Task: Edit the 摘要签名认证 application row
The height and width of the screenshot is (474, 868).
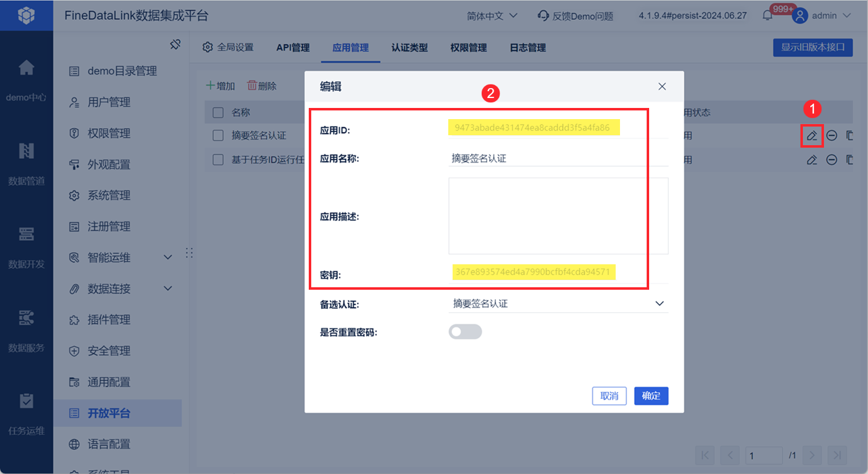Action: (x=812, y=135)
